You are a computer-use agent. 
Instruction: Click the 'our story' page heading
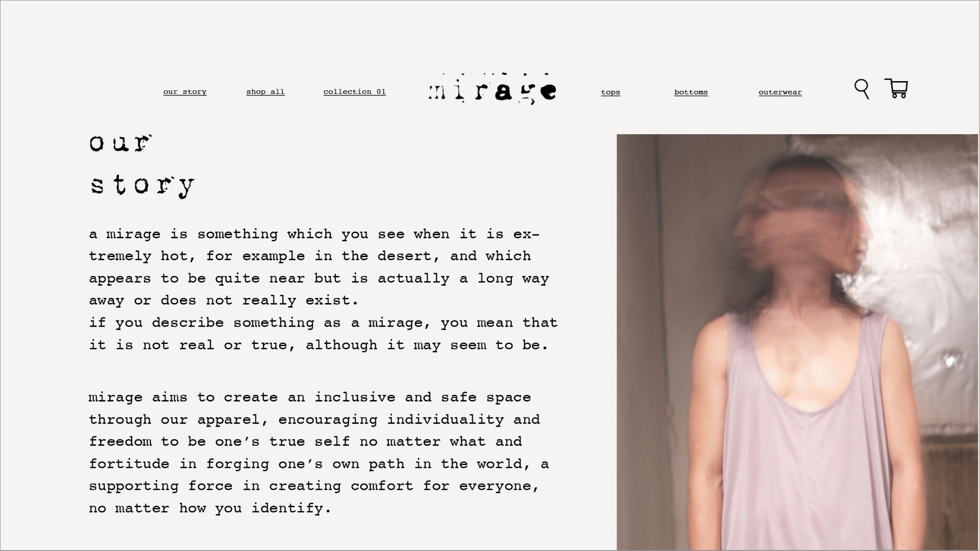142,165
